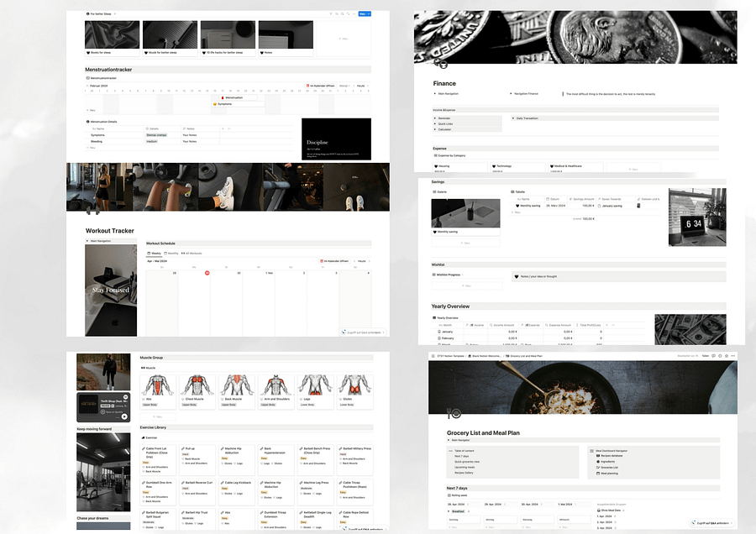Open the attached file icon in the Monthly saving row
This screenshot has width=756, height=534.
pyautogui.click(x=639, y=206)
